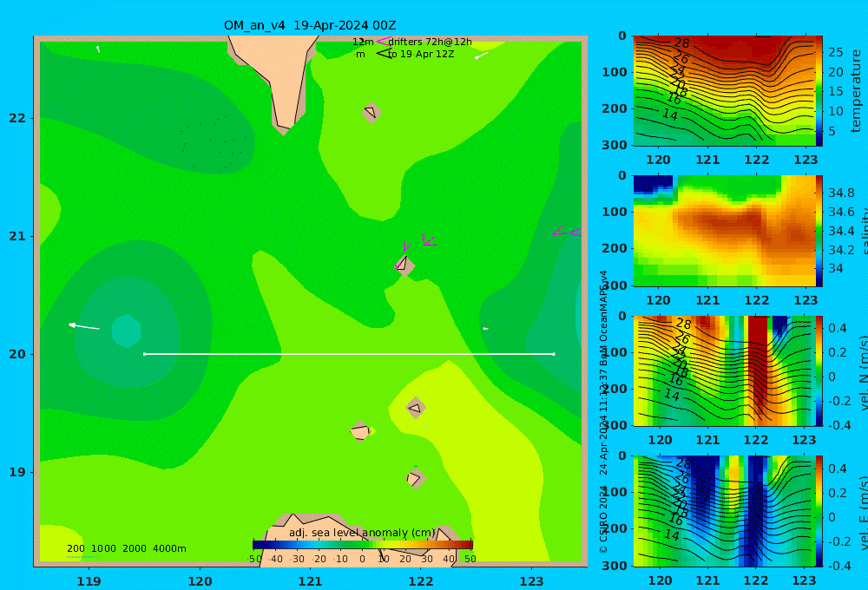The image size is (868, 590).
Task: Click longitude label 122 on main map
Action: click(421, 581)
